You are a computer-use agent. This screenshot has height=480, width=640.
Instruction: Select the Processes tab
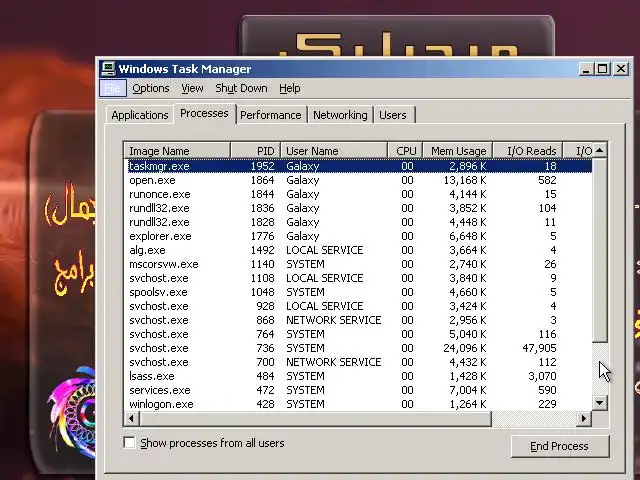[x=204, y=113]
